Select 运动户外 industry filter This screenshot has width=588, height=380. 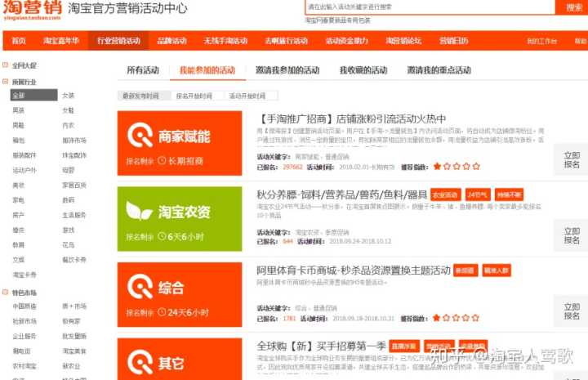[x=24, y=170]
